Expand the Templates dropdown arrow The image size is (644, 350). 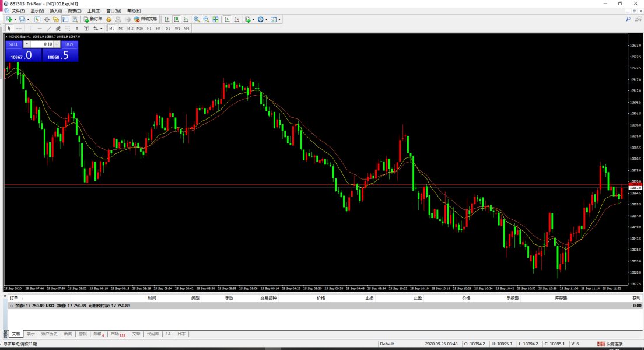279,19
